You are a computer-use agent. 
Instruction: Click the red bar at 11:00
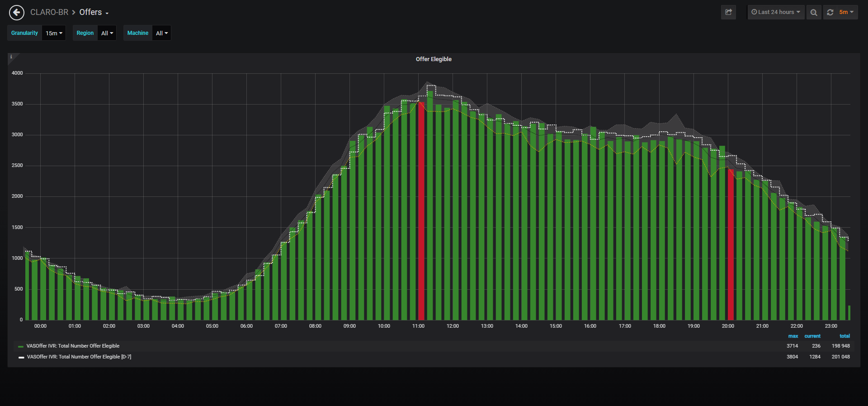tap(421, 211)
